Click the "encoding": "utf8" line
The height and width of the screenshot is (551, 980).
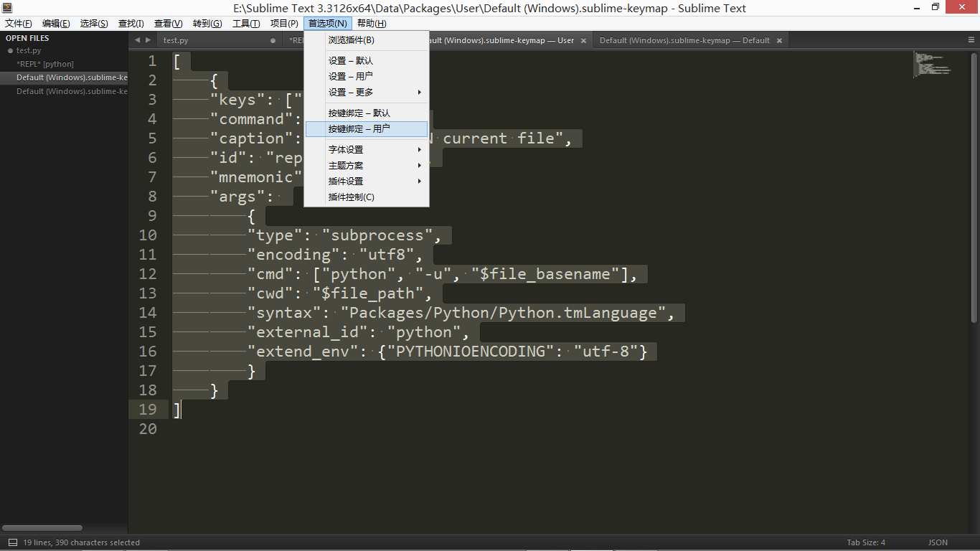(335, 255)
